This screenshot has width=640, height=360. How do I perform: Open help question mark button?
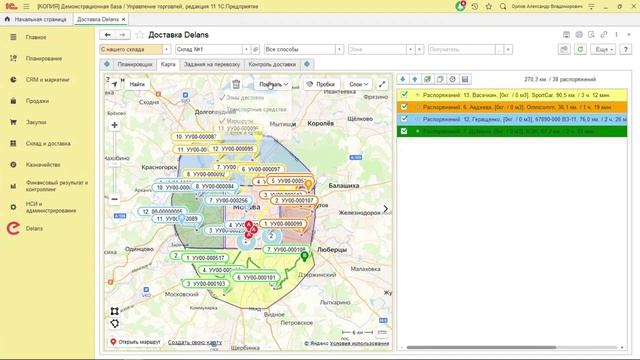tap(625, 49)
